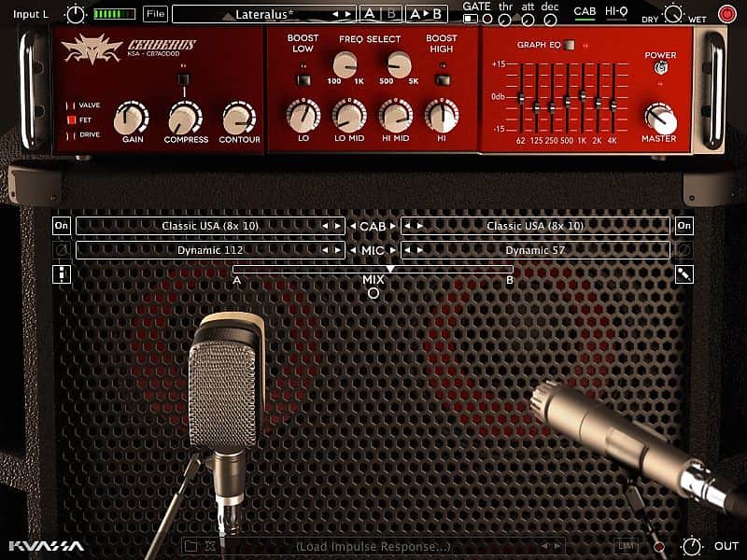The width and height of the screenshot is (747, 560).
Task: Adjust the gate thr knob
Action: [x=504, y=20]
